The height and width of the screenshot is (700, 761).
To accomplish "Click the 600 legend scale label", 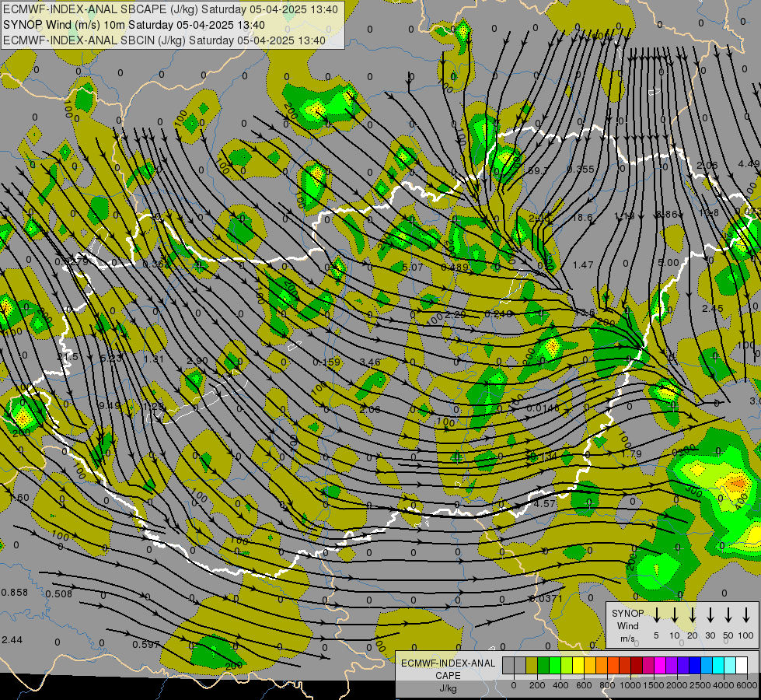I will pos(584,685).
